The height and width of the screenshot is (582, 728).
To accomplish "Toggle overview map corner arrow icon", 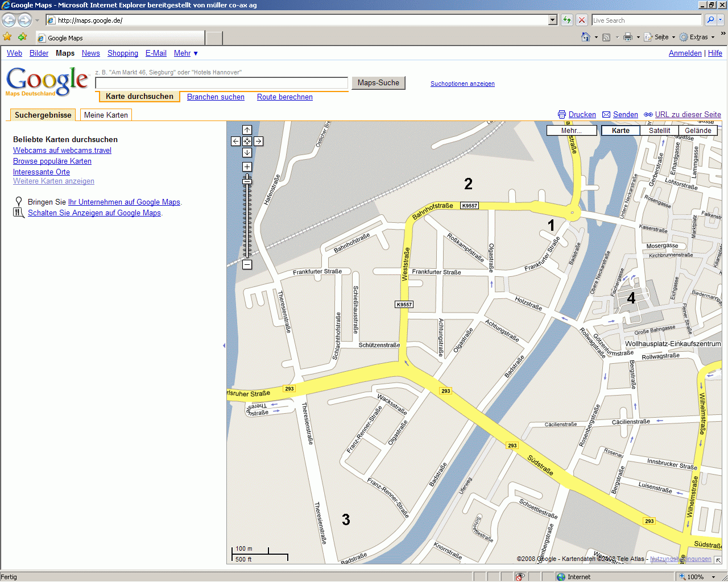I will coord(718,560).
